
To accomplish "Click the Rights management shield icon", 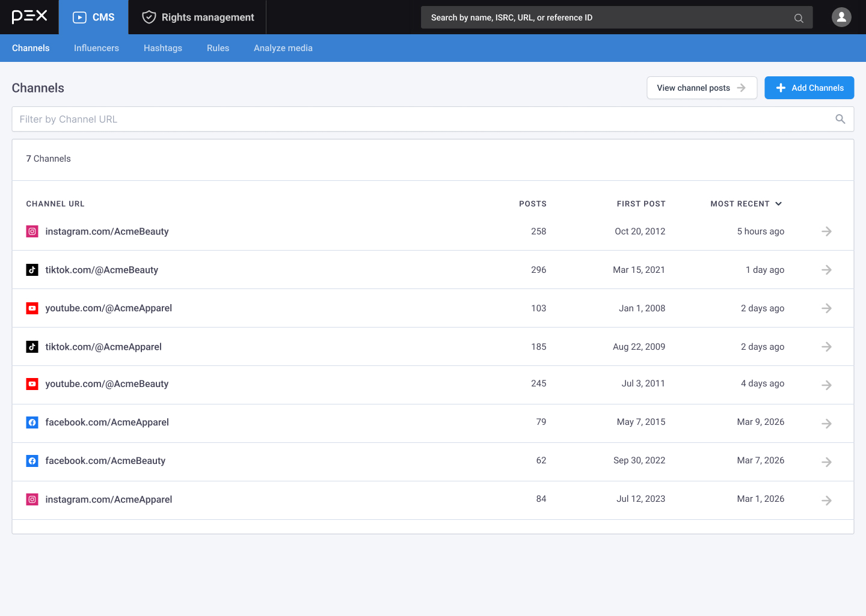I will pos(149,17).
